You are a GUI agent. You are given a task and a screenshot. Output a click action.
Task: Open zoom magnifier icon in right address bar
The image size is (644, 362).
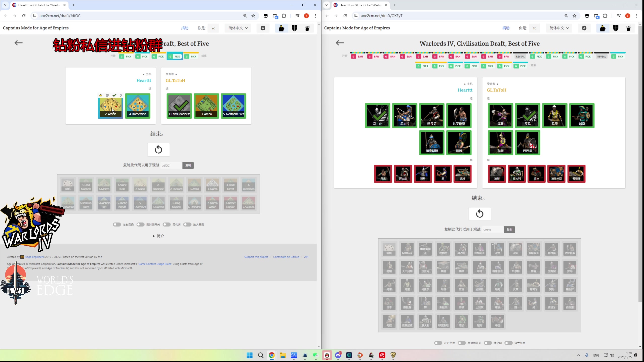coord(566,16)
